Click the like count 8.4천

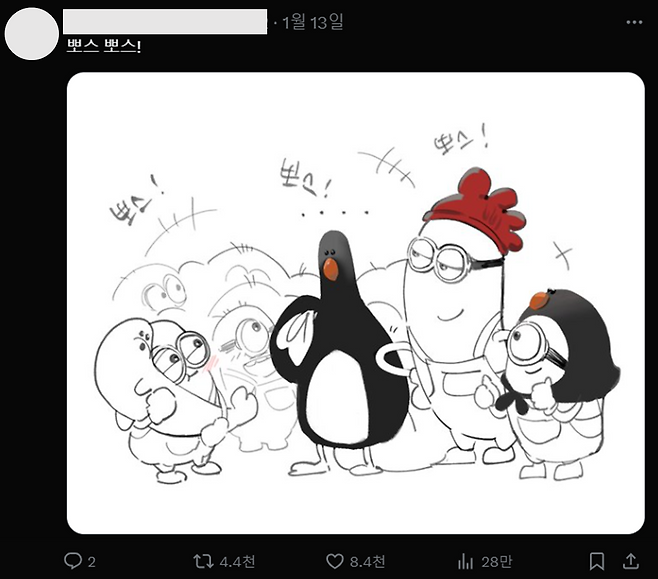(368, 561)
